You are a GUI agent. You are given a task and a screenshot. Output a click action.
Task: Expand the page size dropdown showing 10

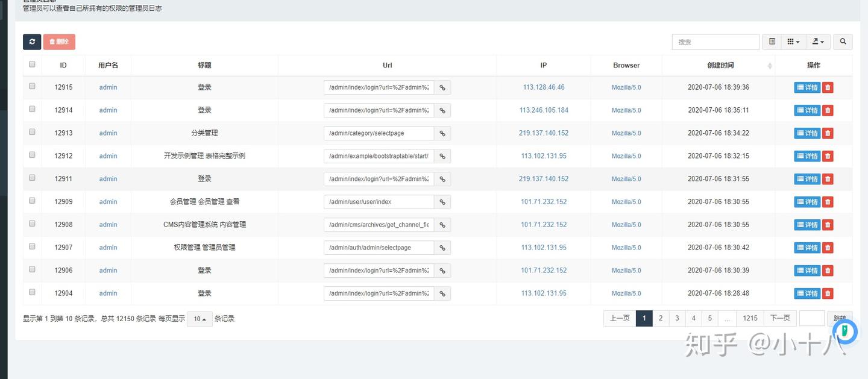pyautogui.click(x=200, y=319)
